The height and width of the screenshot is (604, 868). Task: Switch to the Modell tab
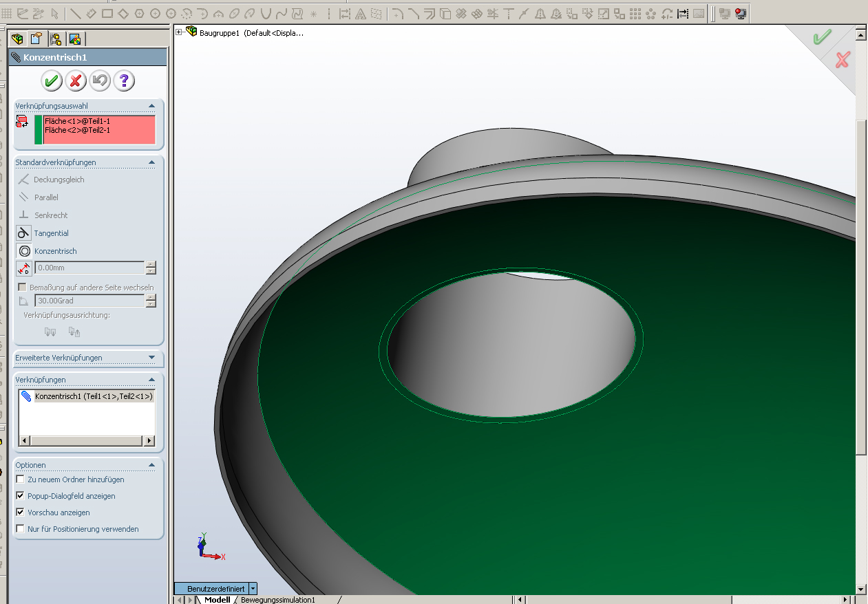pyautogui.click(x=218, y=600)
